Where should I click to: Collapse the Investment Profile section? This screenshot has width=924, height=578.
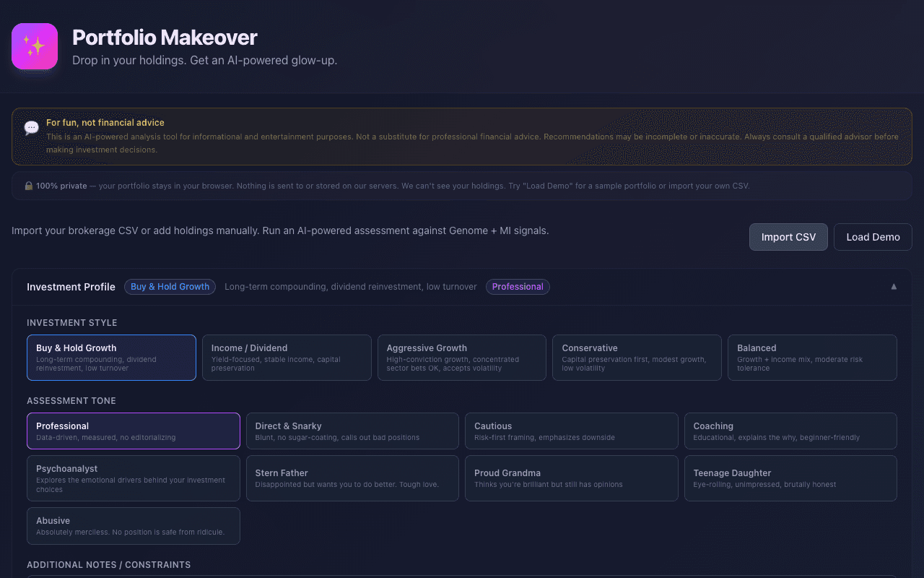(x=894, y=286)
